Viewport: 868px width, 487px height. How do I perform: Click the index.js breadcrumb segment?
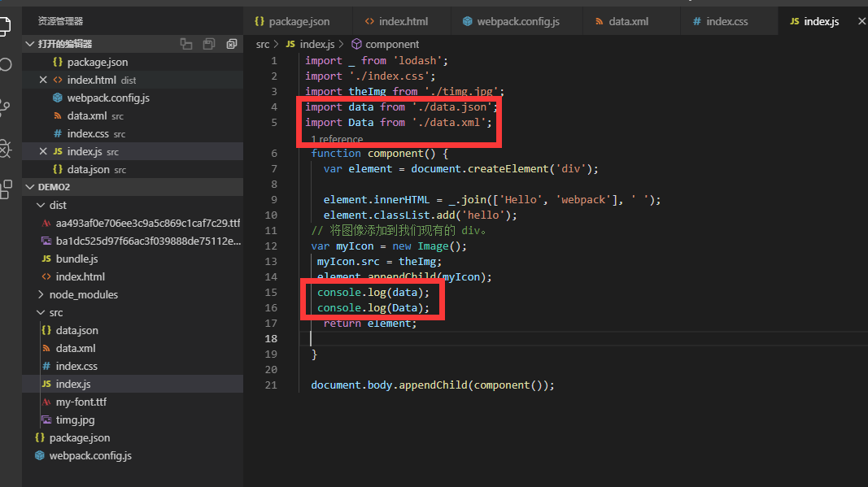click(x=317, y=44)
